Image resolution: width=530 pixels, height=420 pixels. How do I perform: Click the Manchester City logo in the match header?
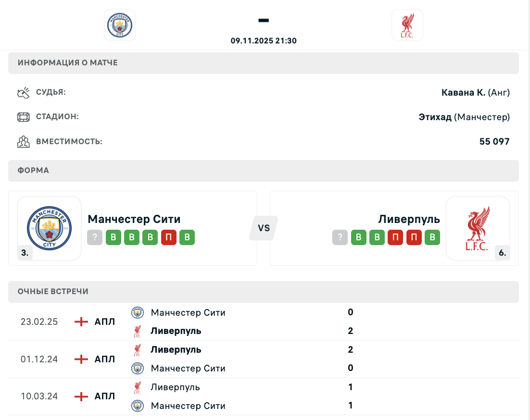[x=120, y=25]
